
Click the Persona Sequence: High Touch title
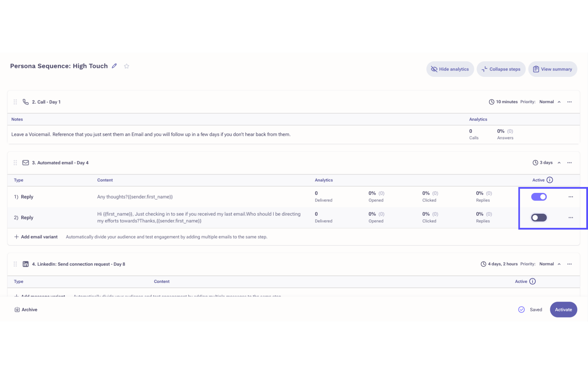click(59, 66)
